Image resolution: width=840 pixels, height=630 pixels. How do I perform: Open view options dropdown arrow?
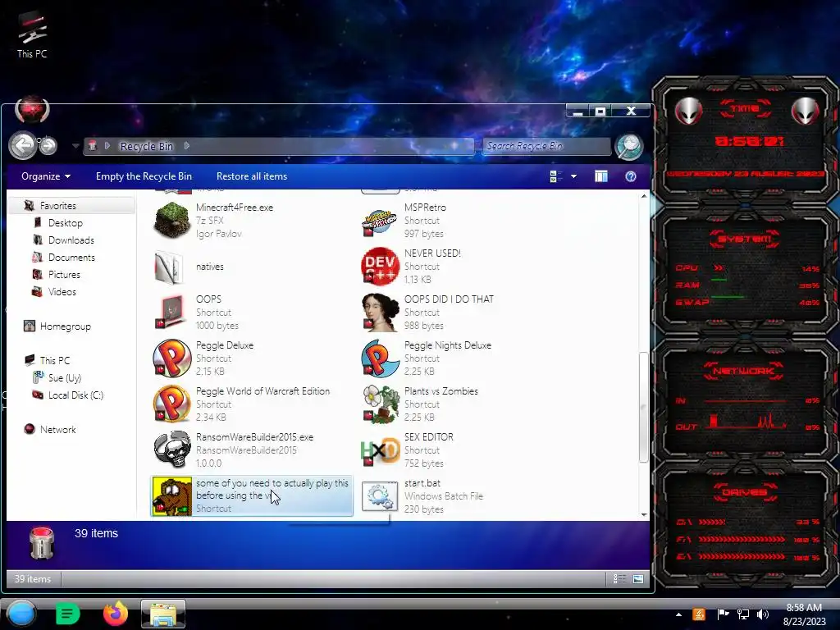tap(573, 176)
